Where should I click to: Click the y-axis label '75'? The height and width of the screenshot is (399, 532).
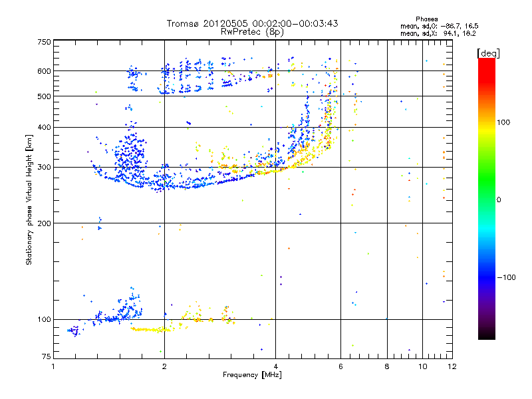click(47, 356)
